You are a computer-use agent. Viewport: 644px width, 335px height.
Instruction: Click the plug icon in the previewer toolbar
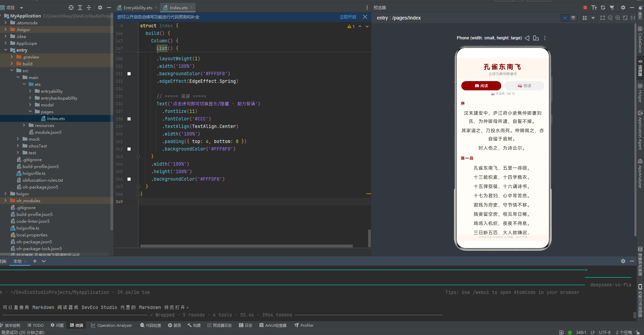click(612, 8)
